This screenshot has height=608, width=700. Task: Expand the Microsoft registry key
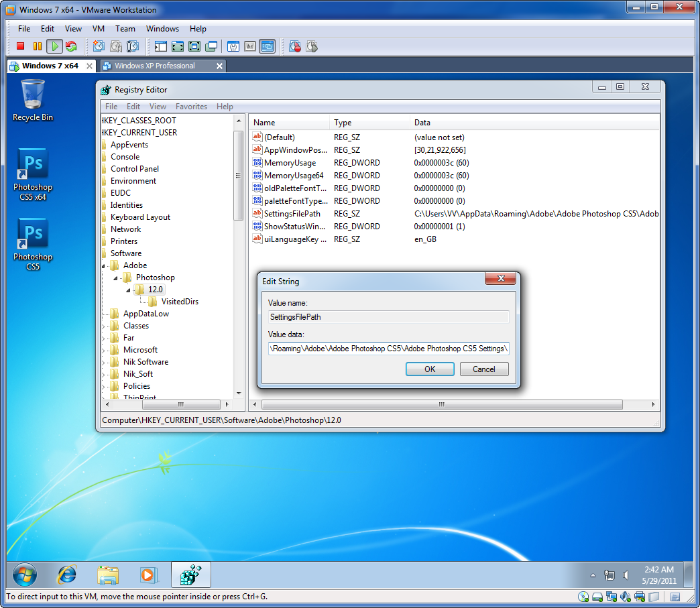click(103, 351)
